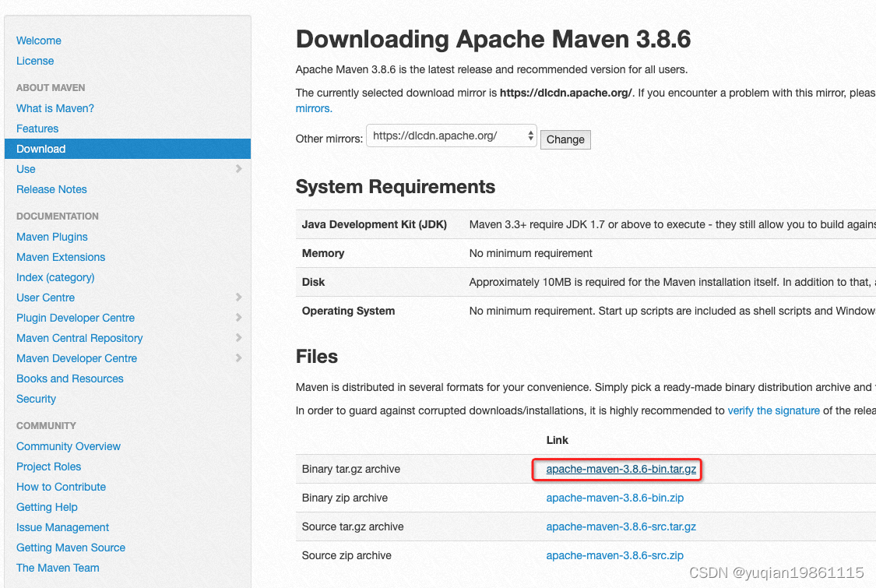Download apache-maven-3.8.6-src.zip

(x=615, y=555)
